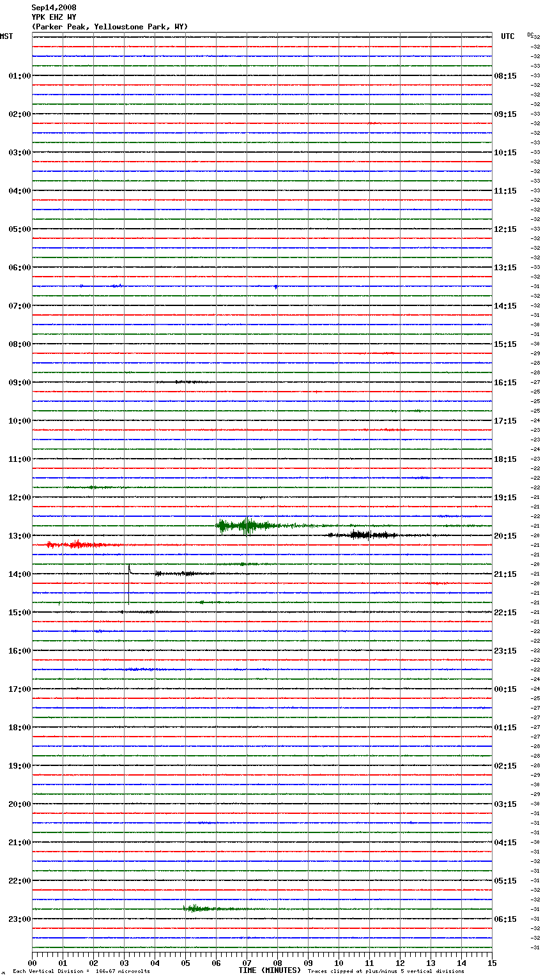Select the 13:00 MST row label
The width and height of the screenshot is (543, 980).
coord(20,536)
